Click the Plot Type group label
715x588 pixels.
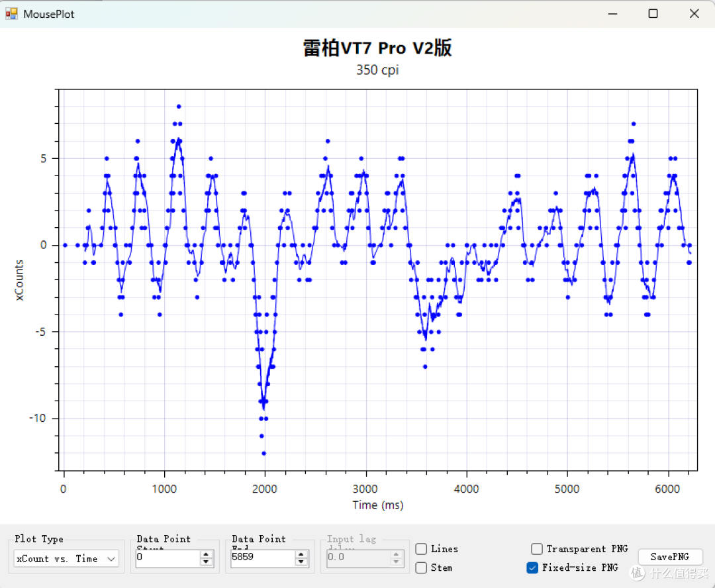[x=39, y=539]
